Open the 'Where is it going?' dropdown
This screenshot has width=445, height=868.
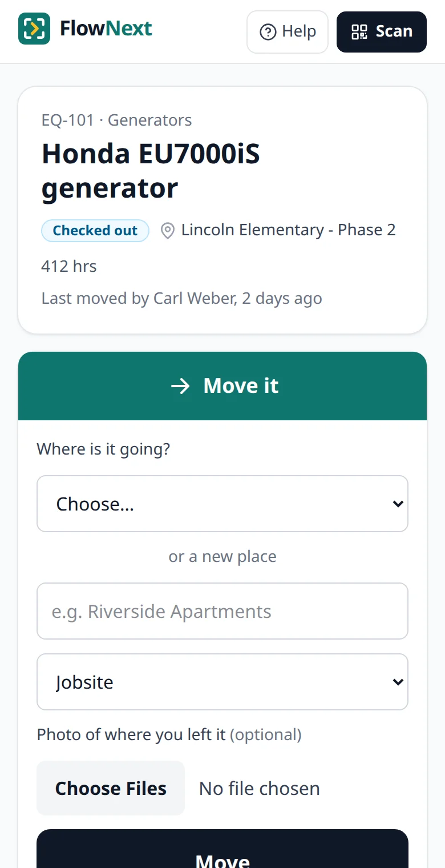pyautogui.click(x=222, y=504)
